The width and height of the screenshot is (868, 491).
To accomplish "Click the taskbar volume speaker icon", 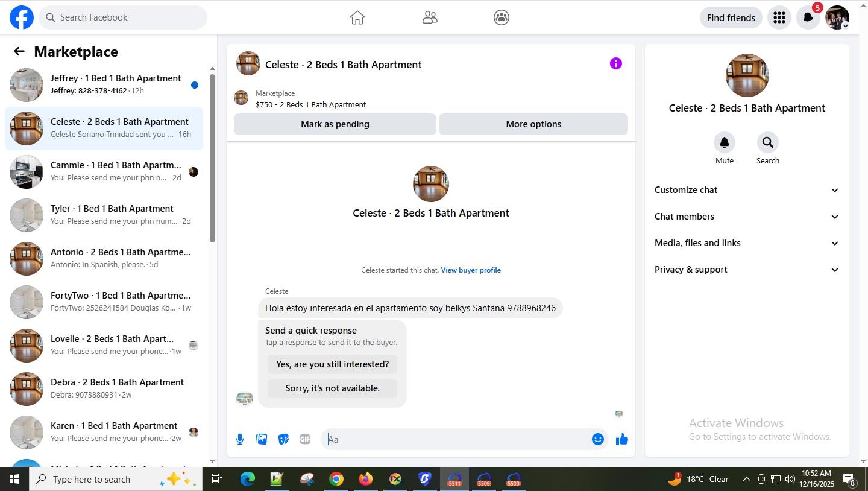I will point(790,479).
